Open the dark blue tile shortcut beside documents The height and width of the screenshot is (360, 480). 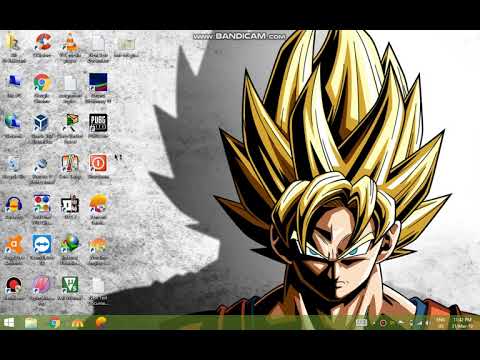(x=98, y=88)
